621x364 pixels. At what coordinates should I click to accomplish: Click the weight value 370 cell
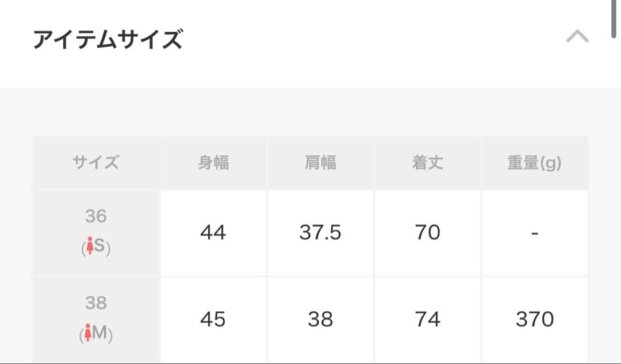(x=535, y=319)
